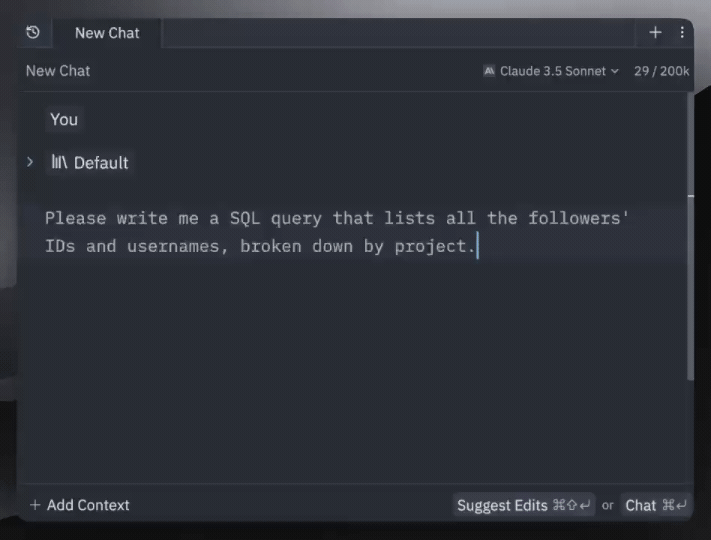
Task: Click the library icon next to Default
Action: click(x=59, y=162)
